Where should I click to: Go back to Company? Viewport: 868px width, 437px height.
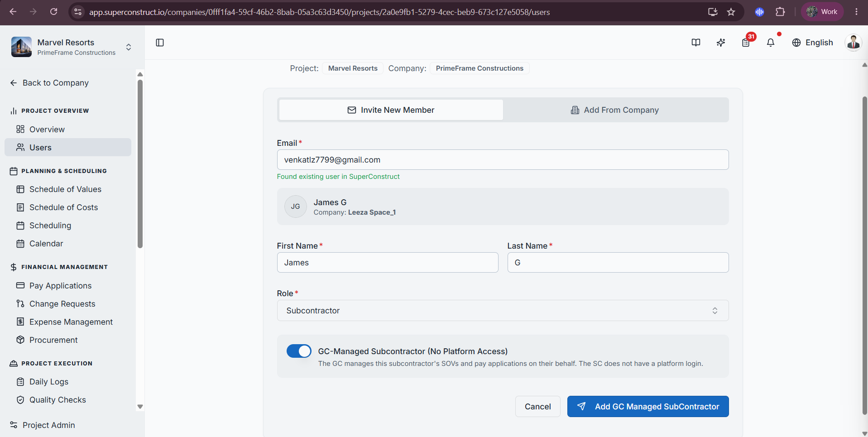(x=49, y=83)
